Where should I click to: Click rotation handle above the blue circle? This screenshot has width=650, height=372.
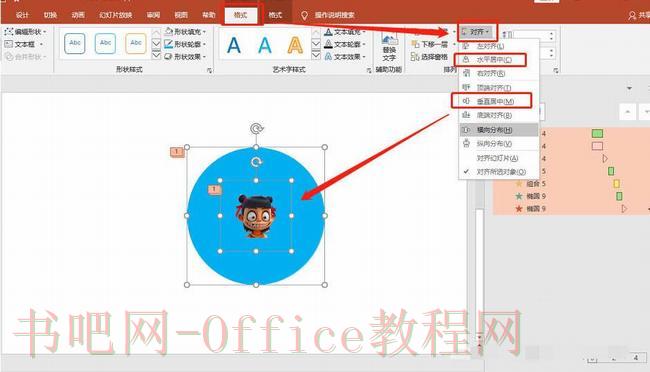pos(257,129)
